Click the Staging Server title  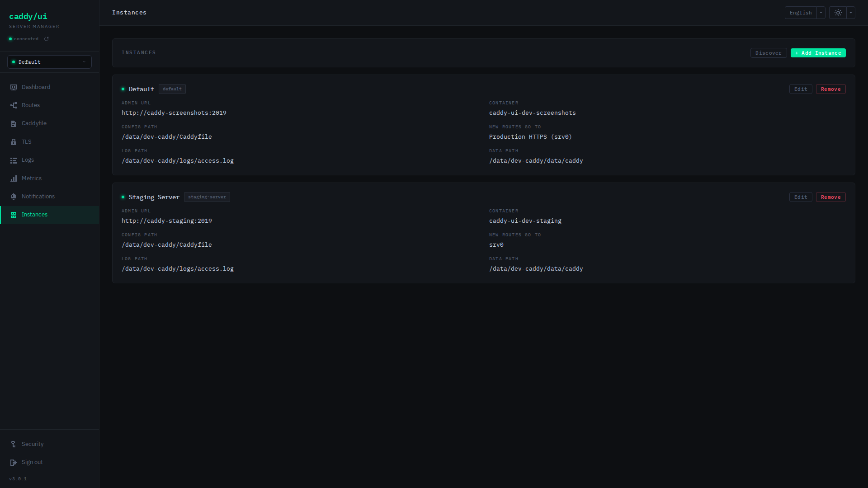point(154,197)
